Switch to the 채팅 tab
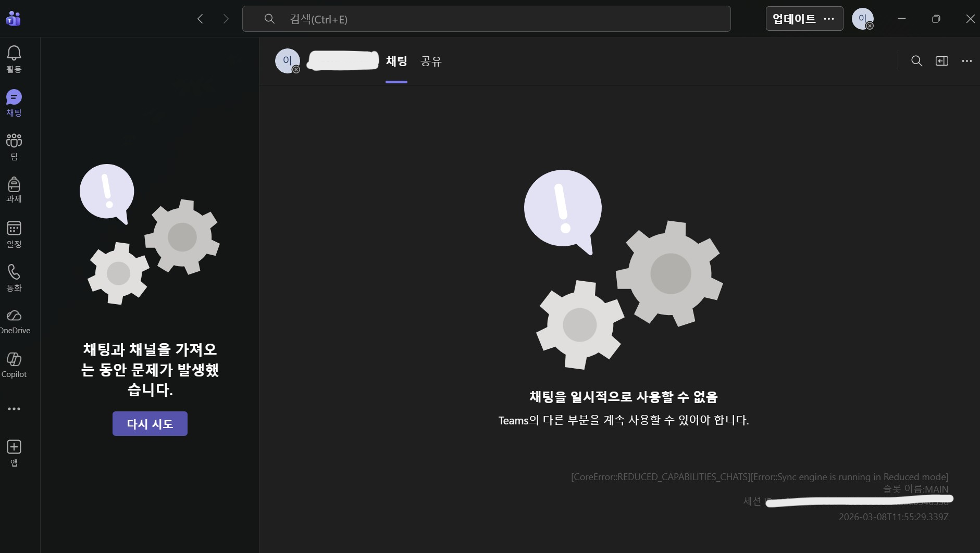Screen dimensions: 980x553 396,61
